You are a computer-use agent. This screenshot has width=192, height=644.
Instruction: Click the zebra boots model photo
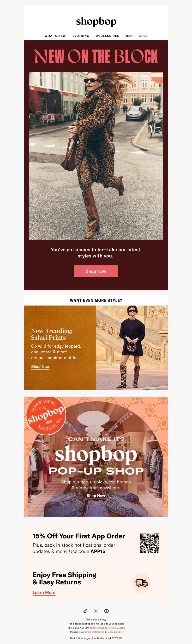click(x=132, y=348)
